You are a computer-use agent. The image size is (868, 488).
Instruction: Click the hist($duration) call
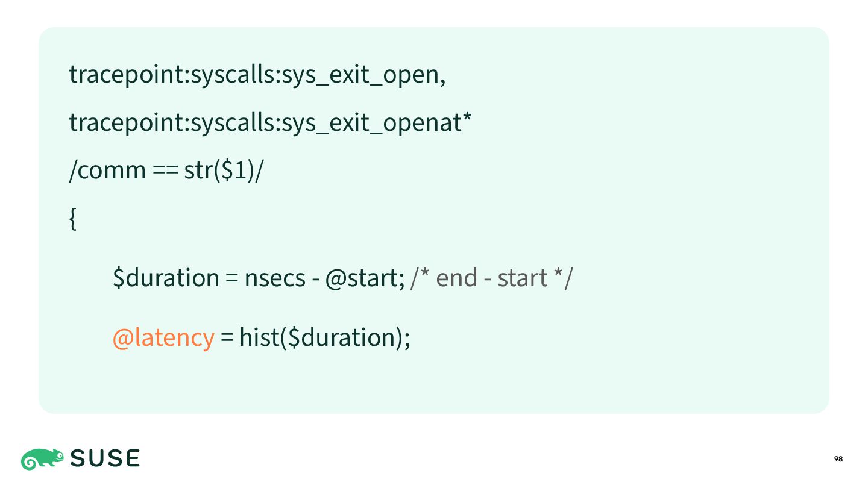coord(320,337)
